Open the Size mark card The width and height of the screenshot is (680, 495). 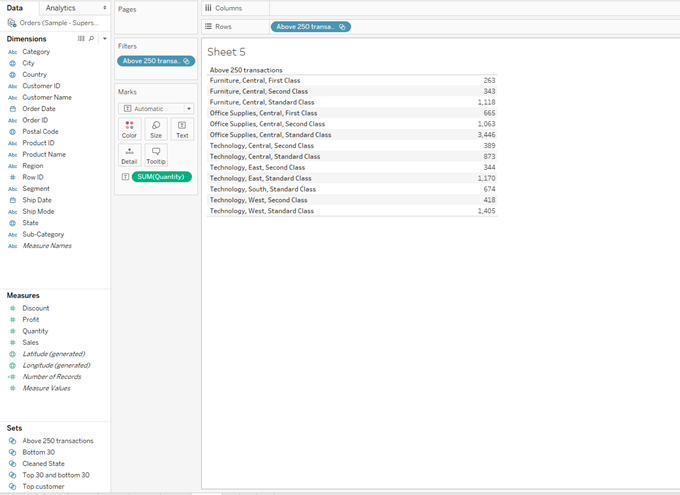click(x=156, y=129)
